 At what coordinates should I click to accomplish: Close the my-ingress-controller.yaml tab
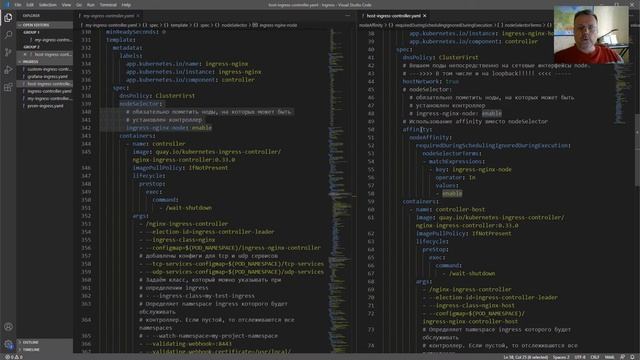(138, 16)
